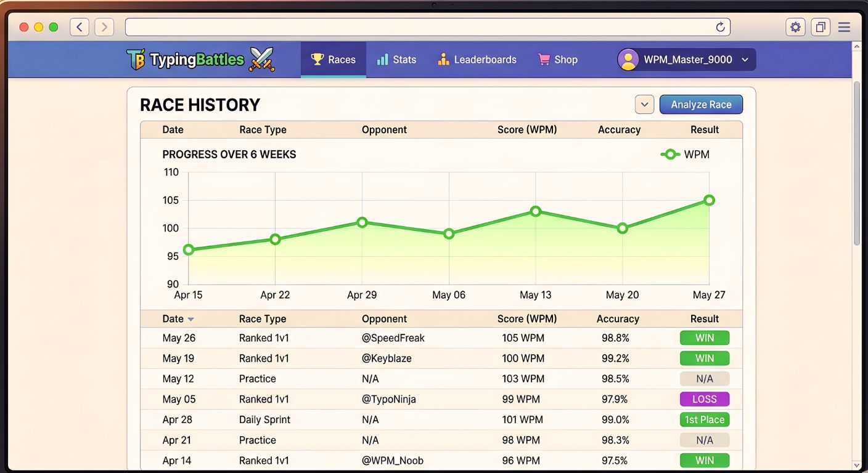The image size is (868, 473).
Task: Click opponent @Keyblaze
Action: (x=387, y=358)
